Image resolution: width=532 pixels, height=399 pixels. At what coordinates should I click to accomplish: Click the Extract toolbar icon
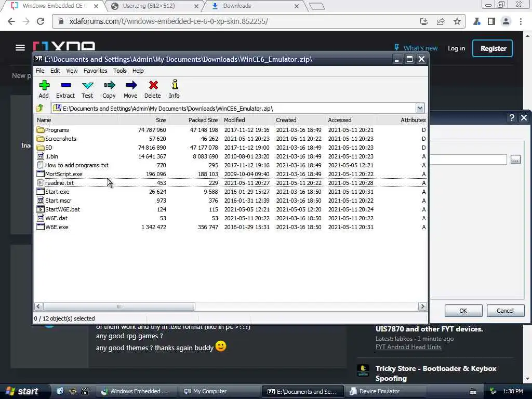[65, 85]
